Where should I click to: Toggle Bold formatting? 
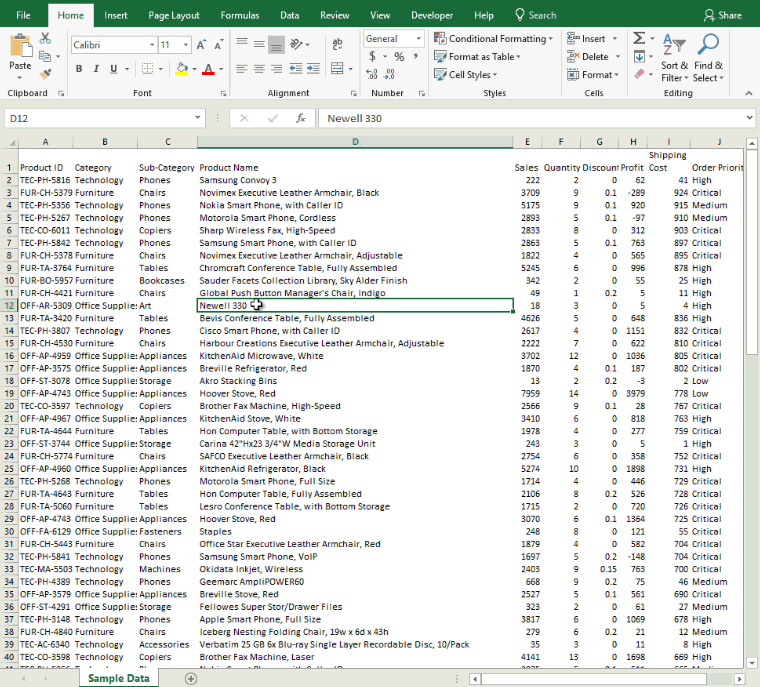(x=79, y=69)
